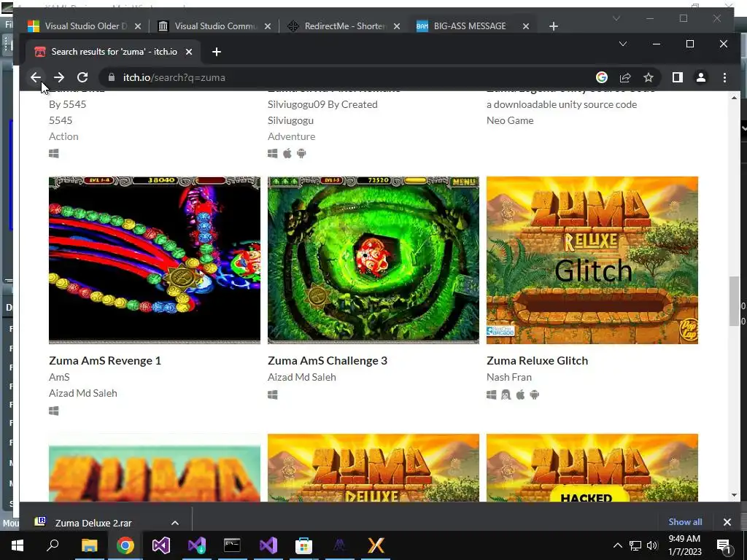Go back to the previous page
This screenshot has width=747, height=560.
click(36, 77)
